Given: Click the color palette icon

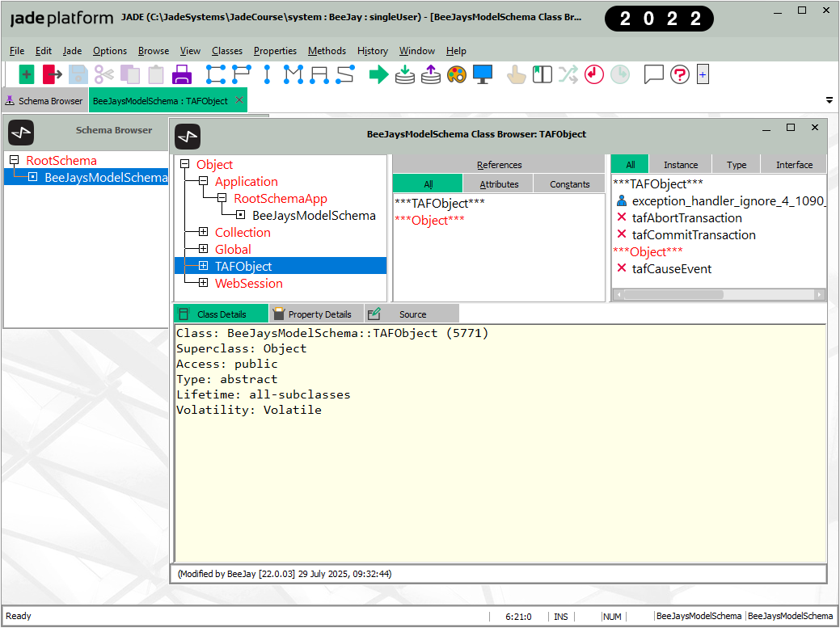Looking at the screenshot, I should (457, 75).
